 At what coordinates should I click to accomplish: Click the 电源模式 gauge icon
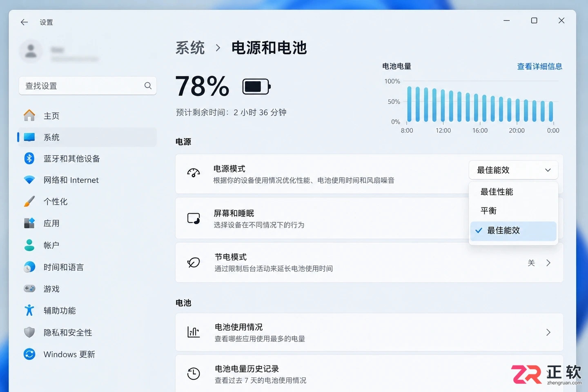[194, 173]
